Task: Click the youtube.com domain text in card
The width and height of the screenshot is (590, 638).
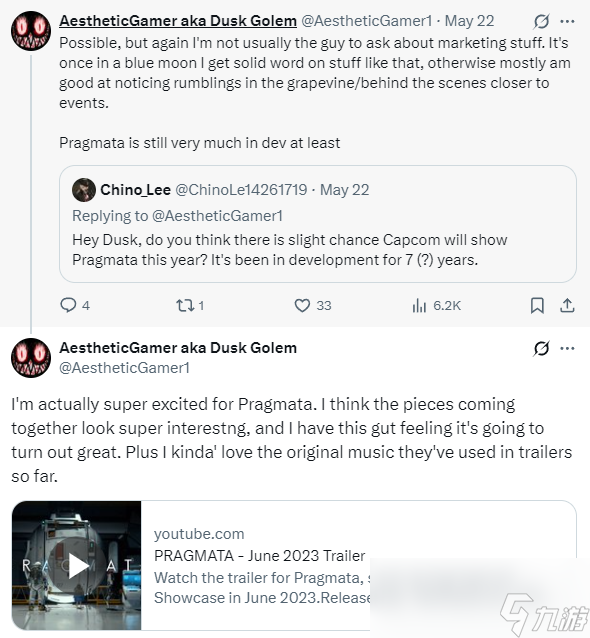Action: pos(199,534)
